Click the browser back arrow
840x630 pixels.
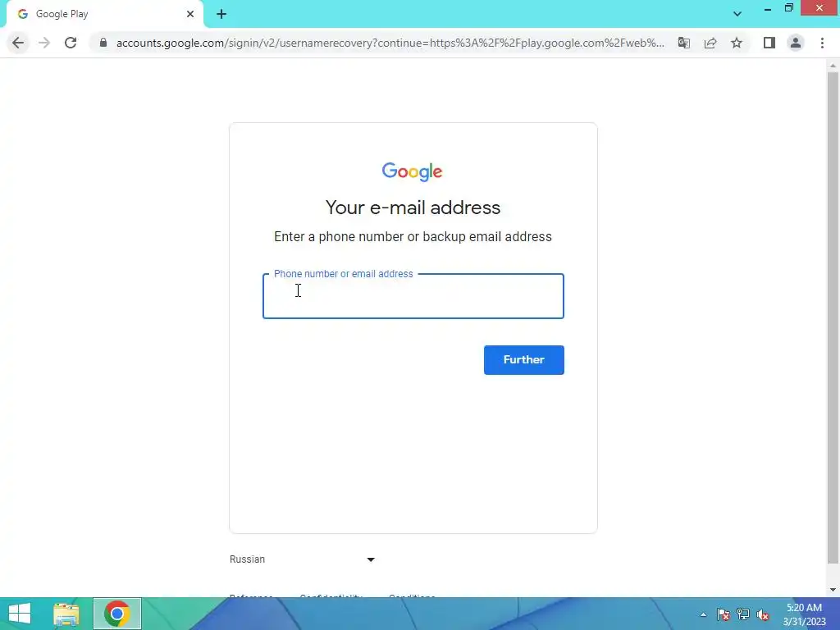pos(18,43)
